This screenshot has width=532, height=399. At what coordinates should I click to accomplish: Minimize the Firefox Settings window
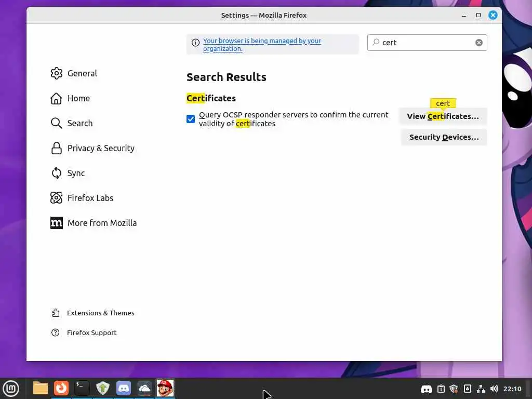(464, 15)
